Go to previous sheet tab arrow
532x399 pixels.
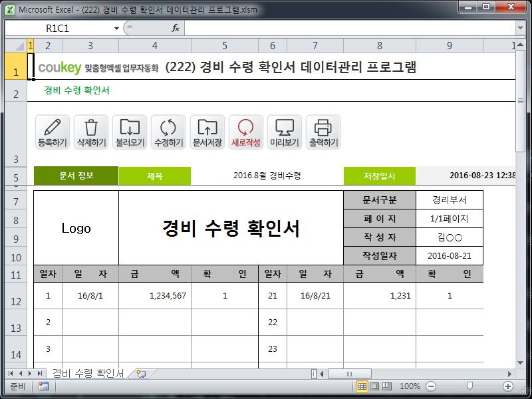coord(21,374)
